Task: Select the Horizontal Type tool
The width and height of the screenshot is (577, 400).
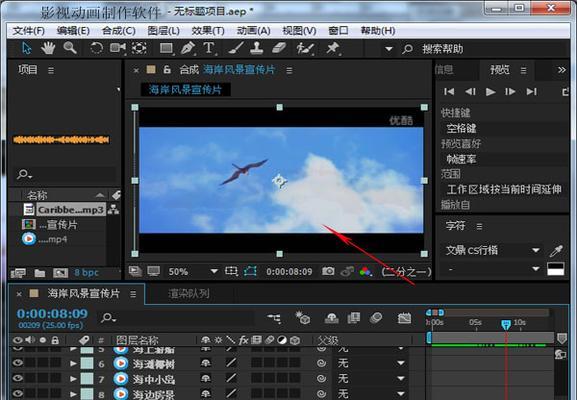Action: (209, 48)
